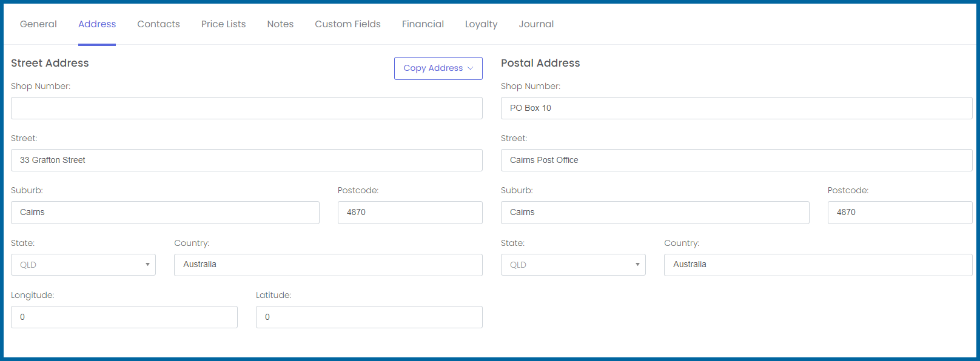This screenshot has width=980, height=361.
Task: Click the Cairns Post Office street field
Action: pyautogui.click(x=737, y=161)
